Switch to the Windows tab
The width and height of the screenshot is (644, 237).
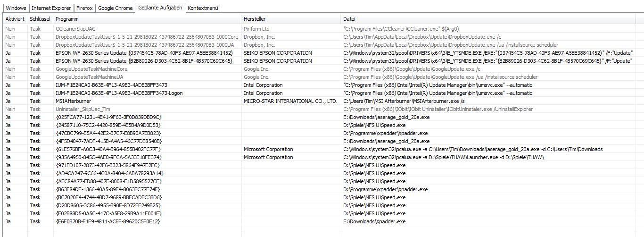coord(16,8)
